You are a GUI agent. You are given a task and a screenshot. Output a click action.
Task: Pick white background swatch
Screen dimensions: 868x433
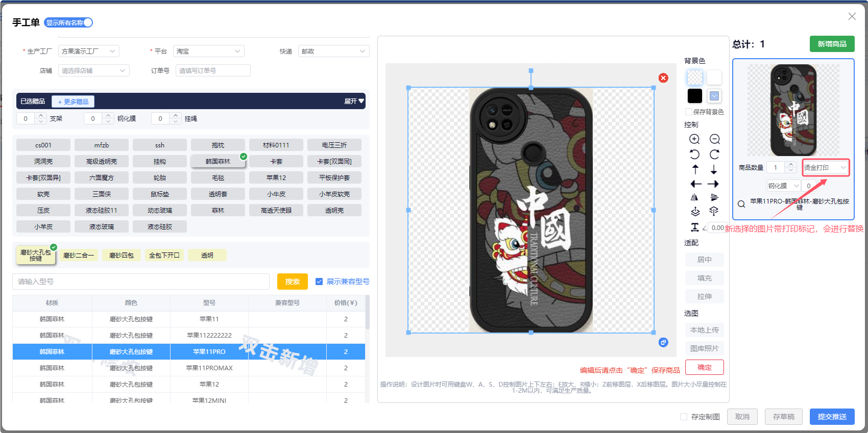[714, 78]
